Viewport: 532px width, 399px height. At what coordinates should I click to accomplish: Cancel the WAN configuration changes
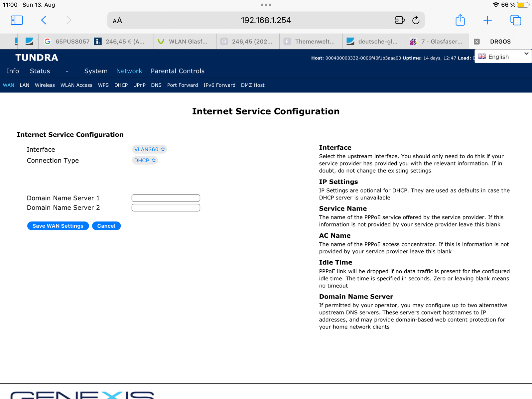click(106, 226)
